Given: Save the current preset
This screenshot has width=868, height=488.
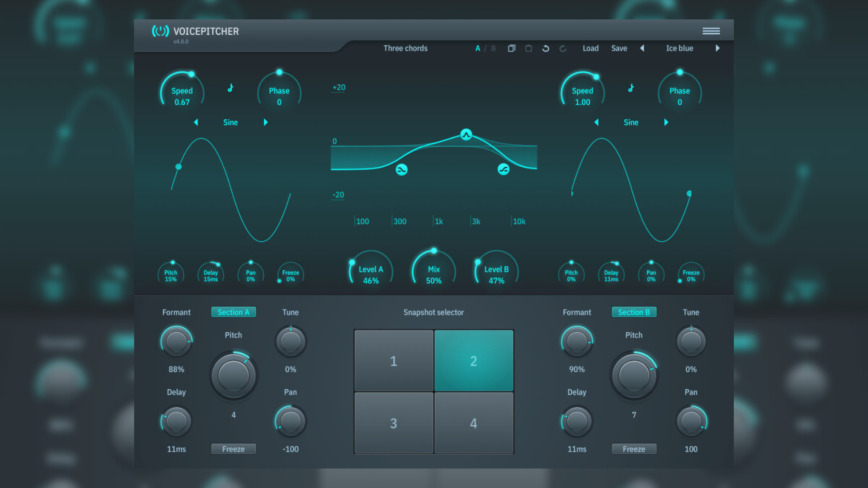Looking at the screenshot, I should click(619, 48).
